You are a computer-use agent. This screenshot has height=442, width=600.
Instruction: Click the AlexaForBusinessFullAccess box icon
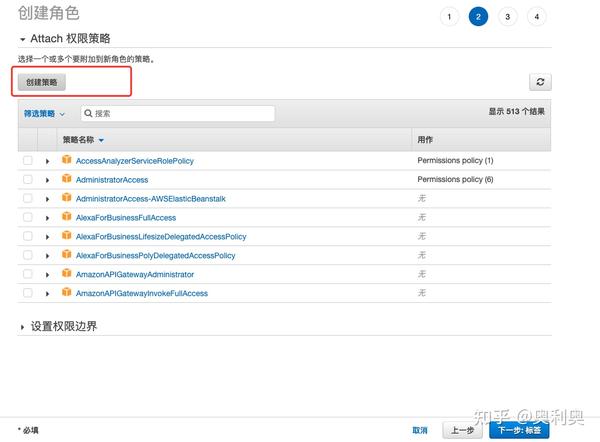pos(67,217)
